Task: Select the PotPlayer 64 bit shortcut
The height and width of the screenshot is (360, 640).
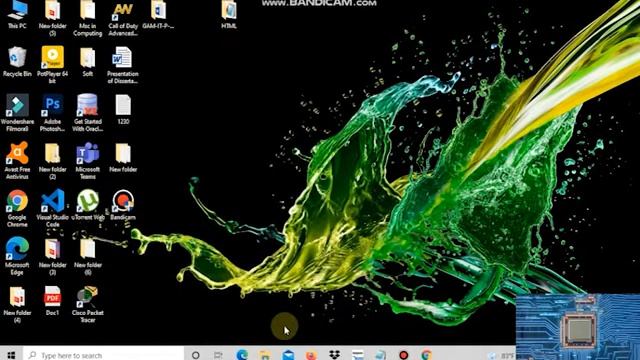Action: pos(52,64)
